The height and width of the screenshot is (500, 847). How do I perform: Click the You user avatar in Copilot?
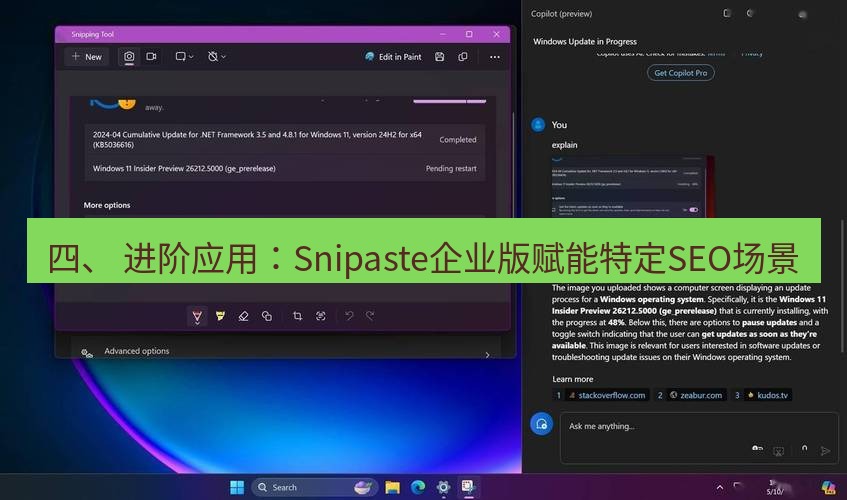click(x=538, y=125)
